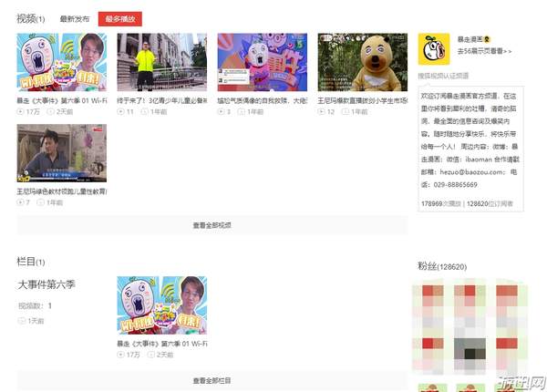Screen dimensions: 547x392
Task: Open video title 王尼玛绿色教材颁跑儿童性教育
Action: tap(62, 191)
